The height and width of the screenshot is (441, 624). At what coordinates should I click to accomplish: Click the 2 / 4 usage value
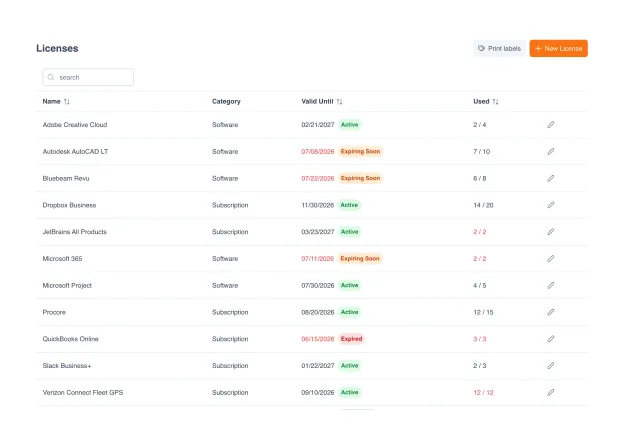(x=480, y=125)
